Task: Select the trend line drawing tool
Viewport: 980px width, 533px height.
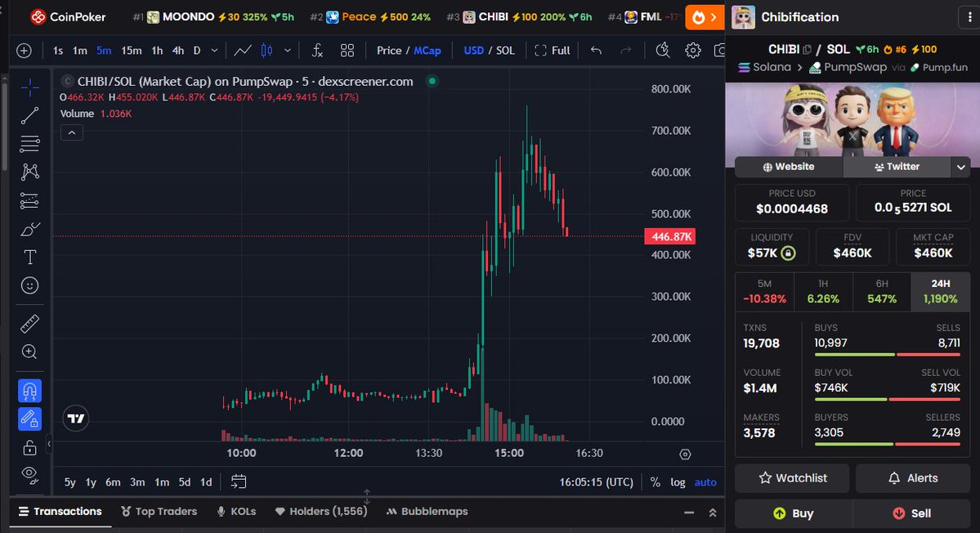Action: tap(29, 115)
